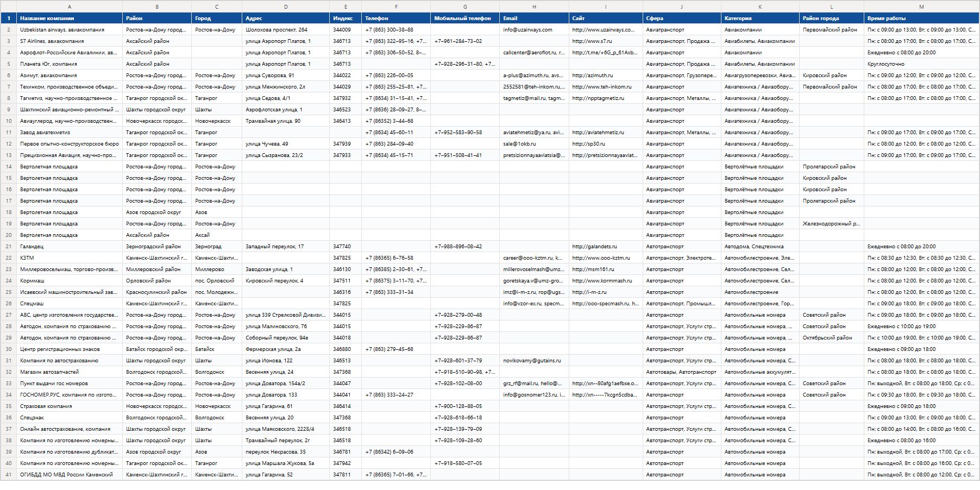Click the company cell "Корммаш"

[x=70, y=281]
